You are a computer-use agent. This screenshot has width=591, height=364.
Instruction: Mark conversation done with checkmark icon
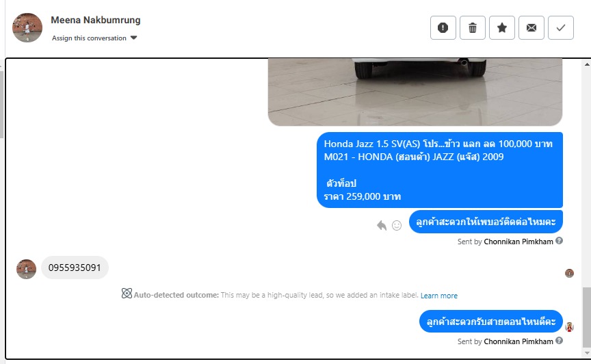(x=560, y=27)
